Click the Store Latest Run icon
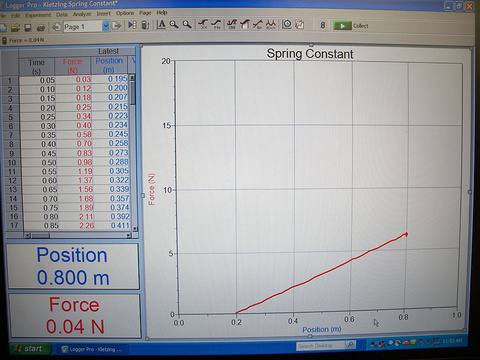 point(145,25)
